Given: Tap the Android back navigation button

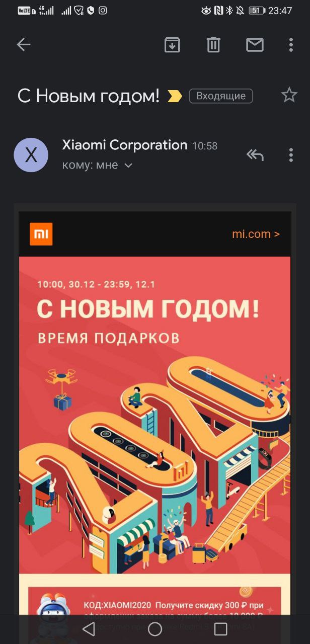Looking at the screenshot, I should pyautogui.click(x=89, y=628).
